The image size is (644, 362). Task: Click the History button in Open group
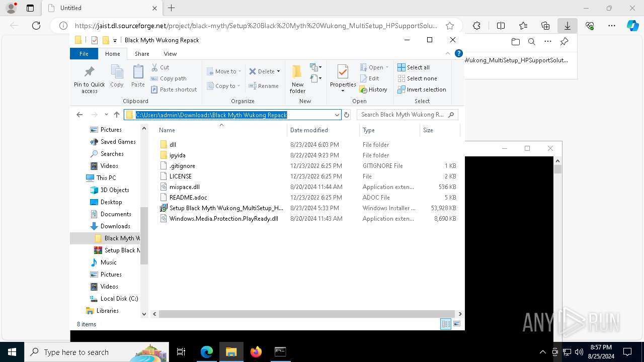tap(373, 89)
